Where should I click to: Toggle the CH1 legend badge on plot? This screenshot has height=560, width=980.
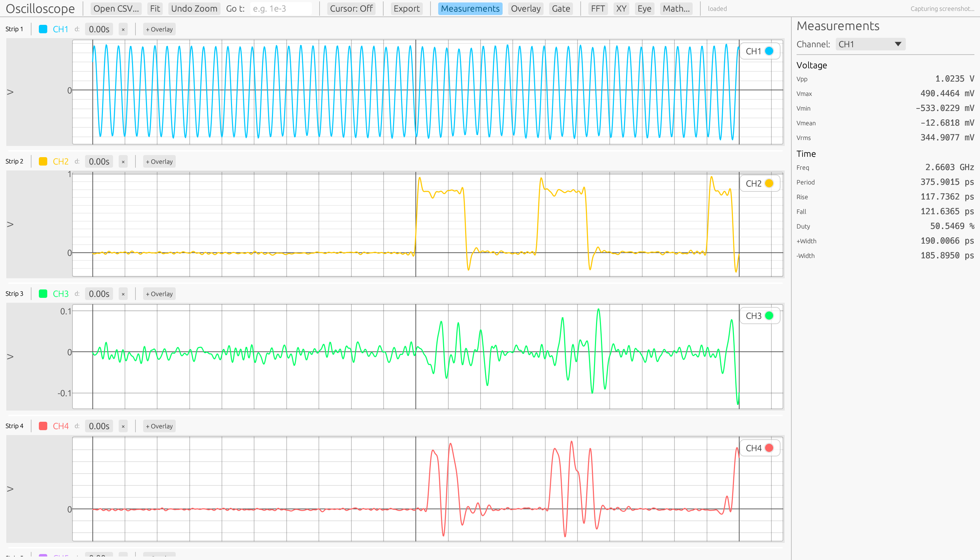tap(759, 51)
